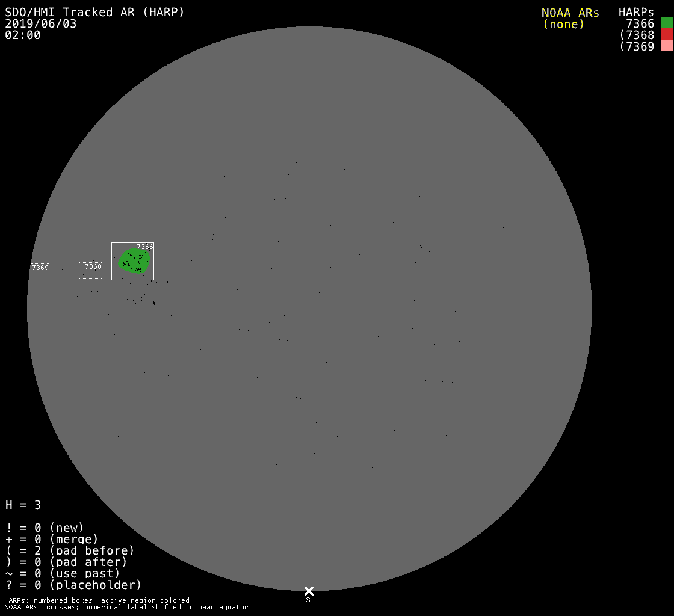Select the dotted HARP 7369 box at limb

point(40,274)
